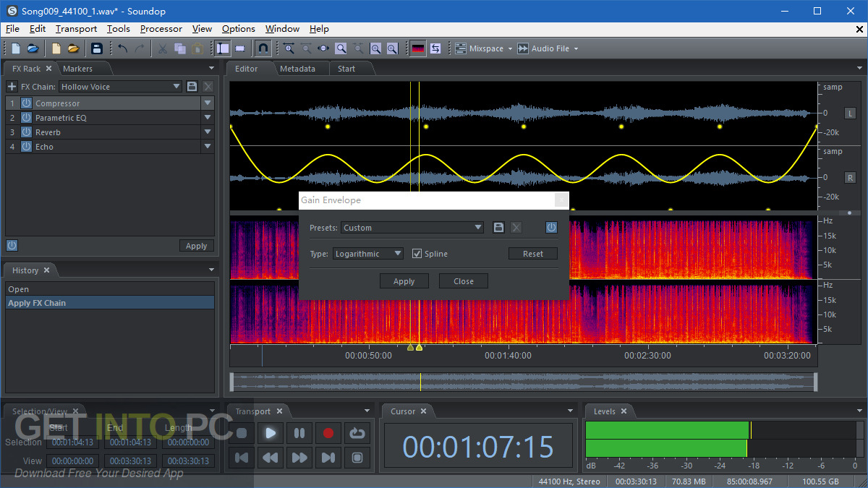Click the Redo arrow toolbar icon

[139, 48]
